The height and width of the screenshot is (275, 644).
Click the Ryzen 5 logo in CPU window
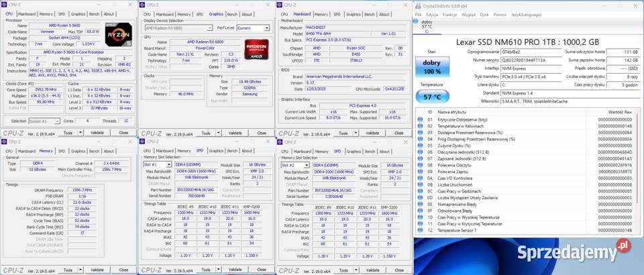pyautogui.click(x=119, y=34)
